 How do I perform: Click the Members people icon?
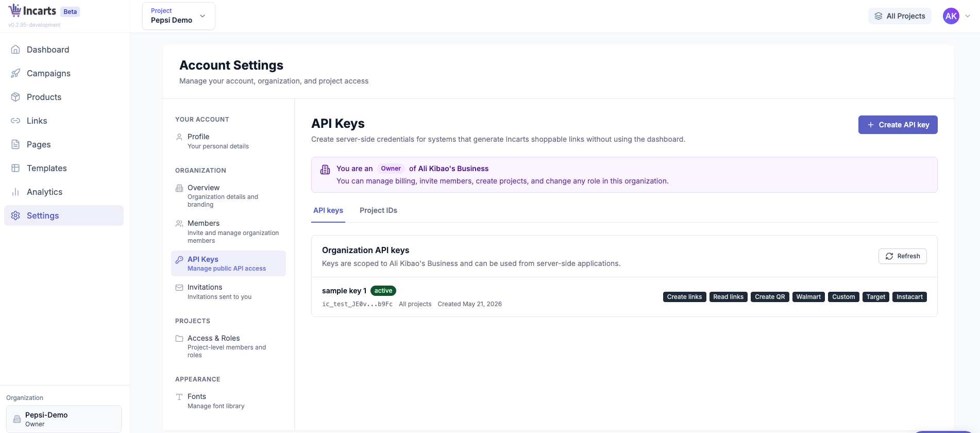click(179, 224)
